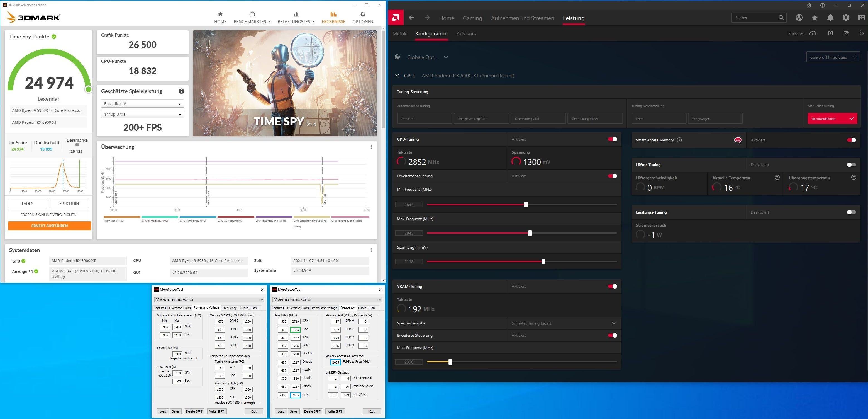
Task: Open ERGEBNISSE in 3DMark navigation
Action: 333,18
